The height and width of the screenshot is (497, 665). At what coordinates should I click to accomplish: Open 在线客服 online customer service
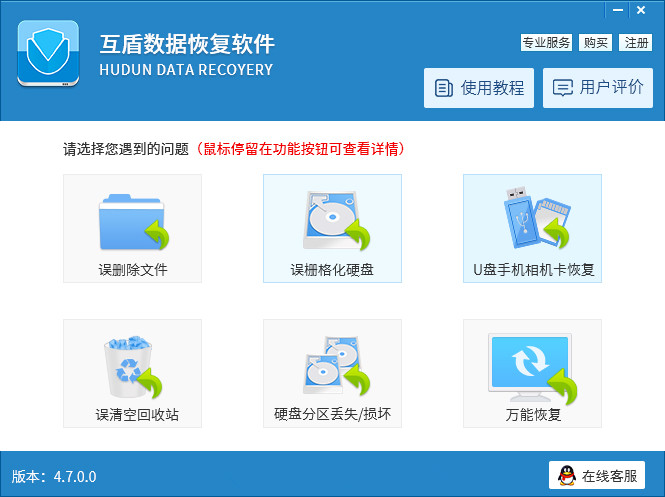click(x=597, y=475)
